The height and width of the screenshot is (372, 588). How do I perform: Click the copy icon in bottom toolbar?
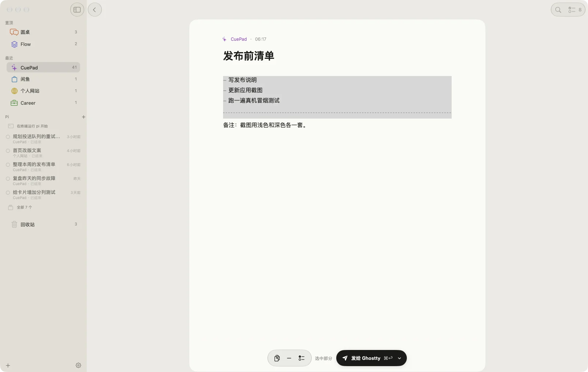277,358
